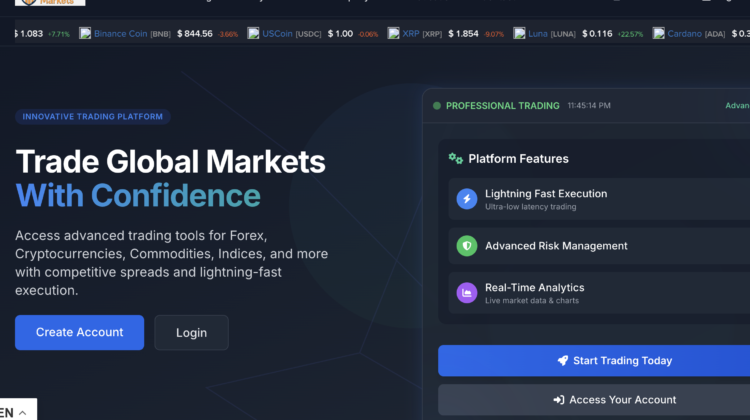Image resolution: width=750 pixels, height=420 pixels.
Task: Click the sign-in arrow icon beside Access Your Account
Action: [559, 400]
